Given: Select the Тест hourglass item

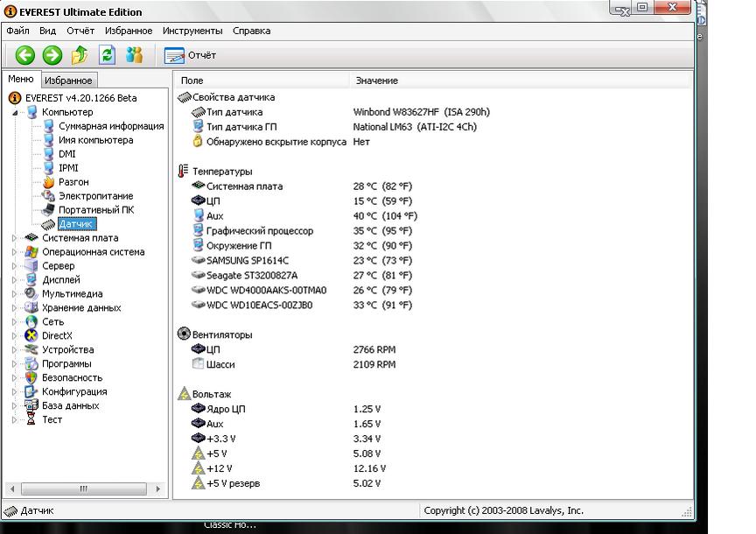Looking at the screenshot, I should [52, 420].
